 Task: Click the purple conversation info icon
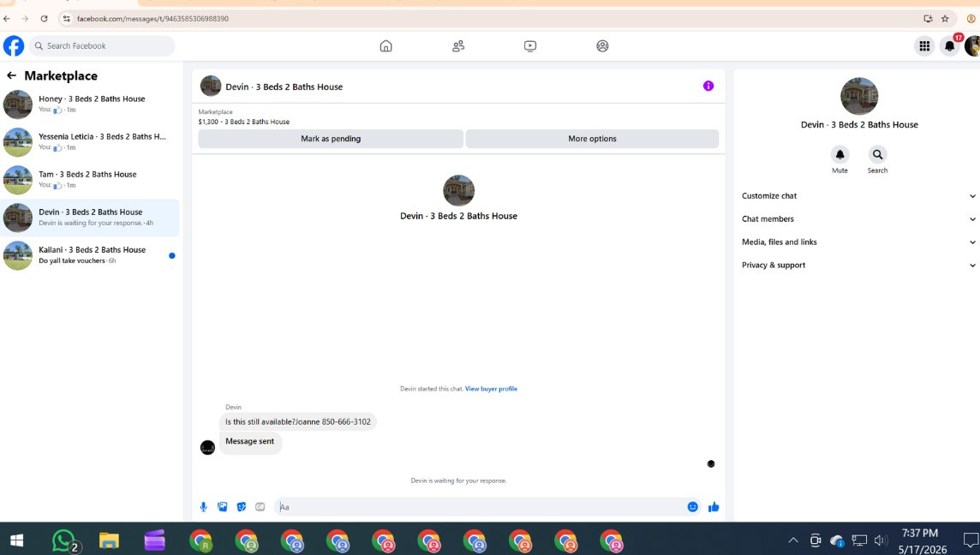[x=708, y=86]
